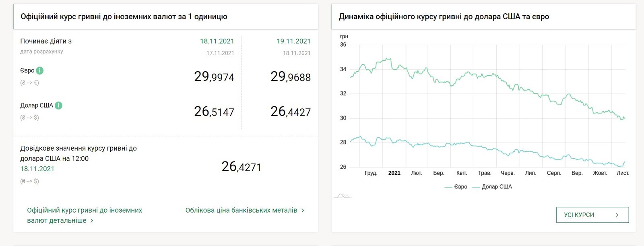Click the info icon beside Долар США
Viewport: 644px width, 246px height.
[x=58, y=105]
